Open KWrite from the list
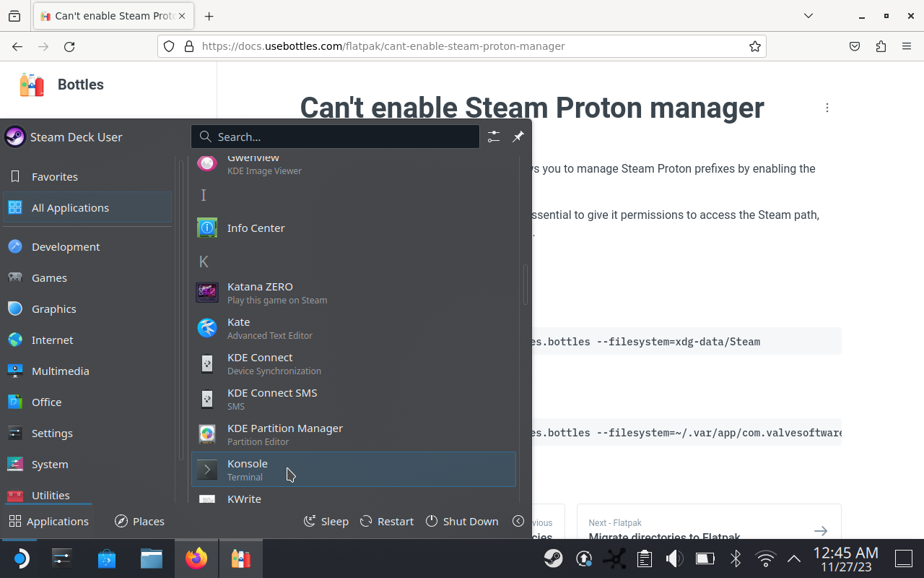The image size is (924, 578). 354,497
